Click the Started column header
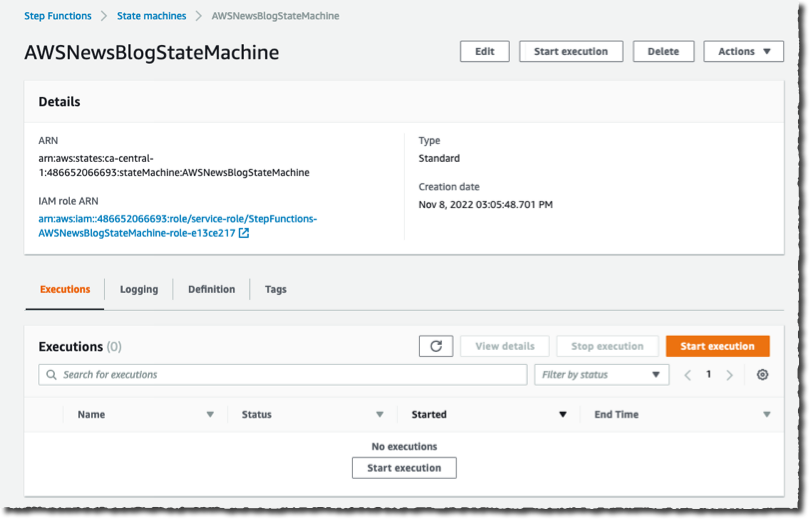Image resolution: width=810 pixels, height=519 pixels. click(x=429, y=414)
